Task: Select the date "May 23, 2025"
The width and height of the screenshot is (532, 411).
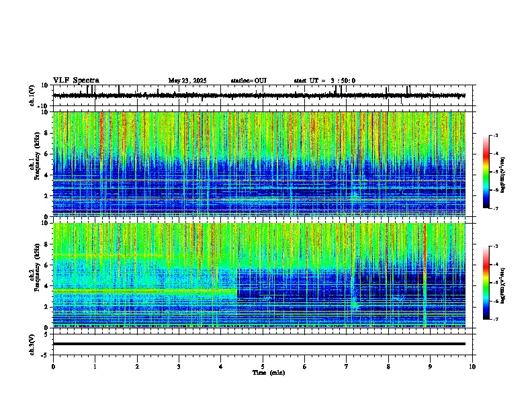Action: pos(187,81)
